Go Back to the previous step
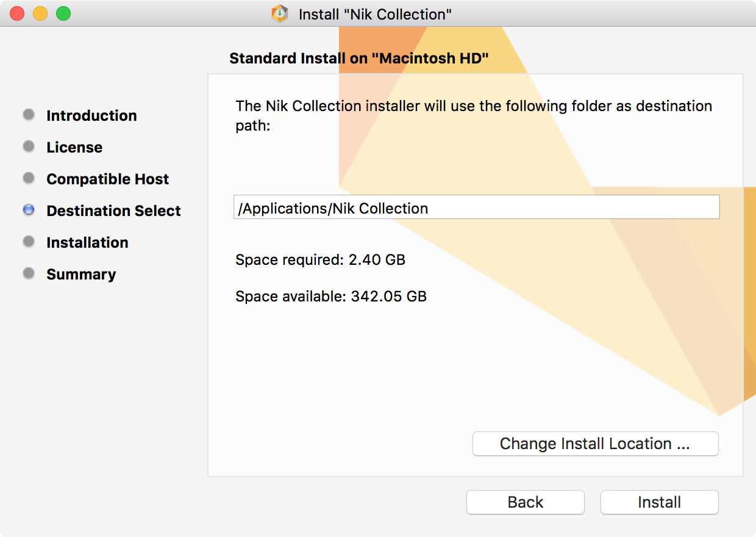 (x=525, y=502)
